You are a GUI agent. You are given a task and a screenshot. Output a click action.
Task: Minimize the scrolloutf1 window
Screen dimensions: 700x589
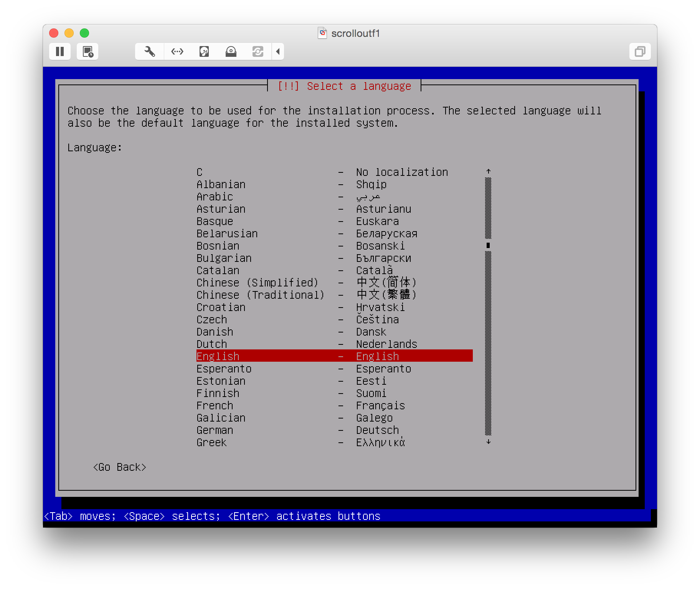point(69,33)
